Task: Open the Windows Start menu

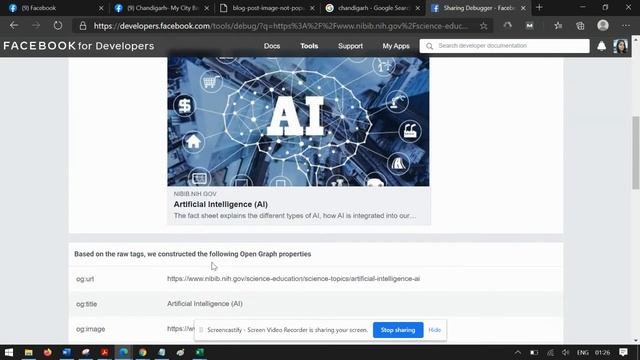Action: (9, 352)
